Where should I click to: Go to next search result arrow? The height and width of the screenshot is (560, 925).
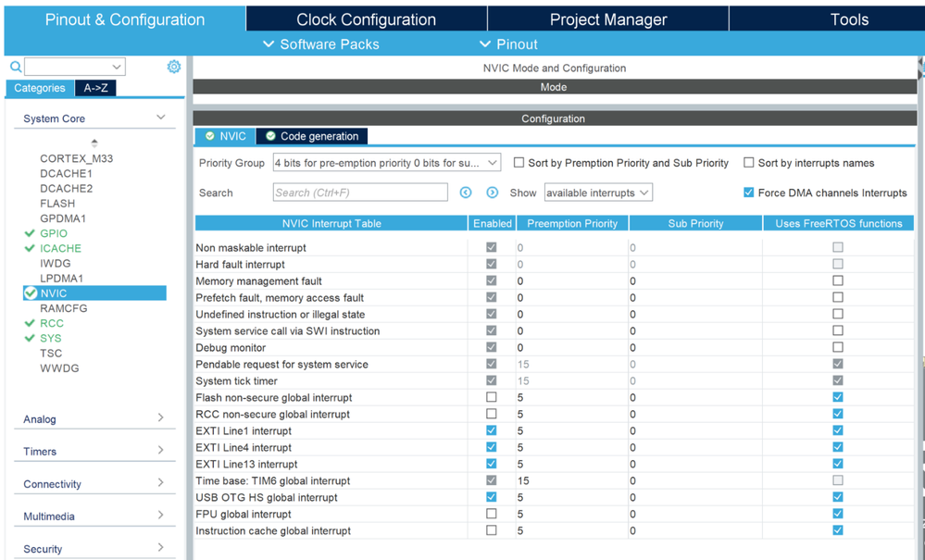pyautogui.click(x=493, y=193)
